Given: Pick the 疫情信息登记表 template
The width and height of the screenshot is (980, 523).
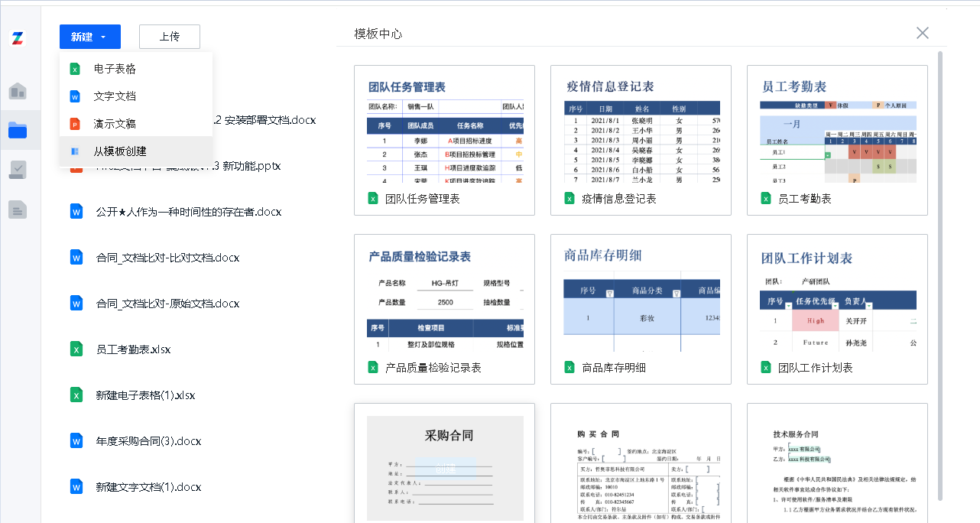Looking at the screenshot, I should pyautogui.click(x=641, y=130).
